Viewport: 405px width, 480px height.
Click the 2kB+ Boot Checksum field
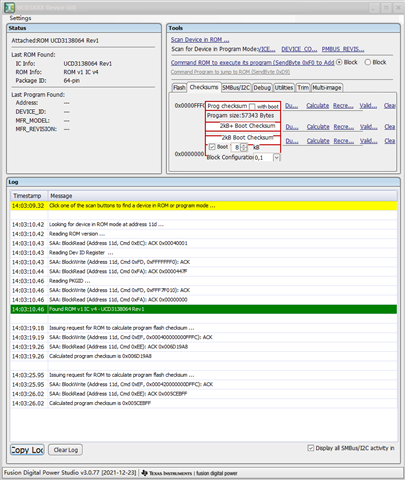pyautogui.click(x=243, y=126)
